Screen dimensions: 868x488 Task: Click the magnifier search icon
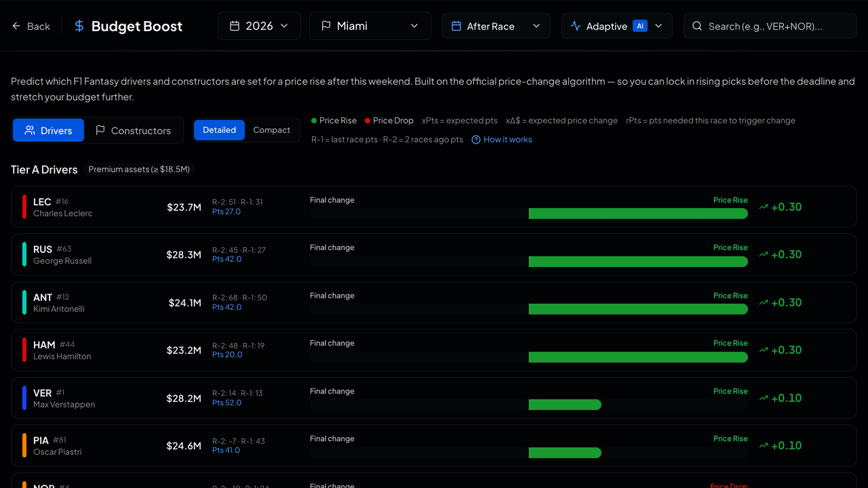[x=697, y=26]
